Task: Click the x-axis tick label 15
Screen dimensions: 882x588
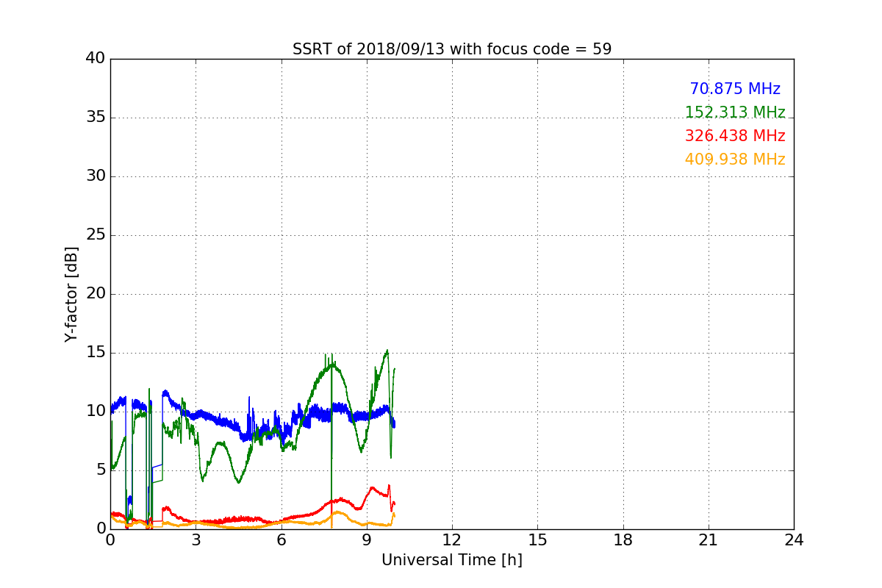Action: [537, 540]
